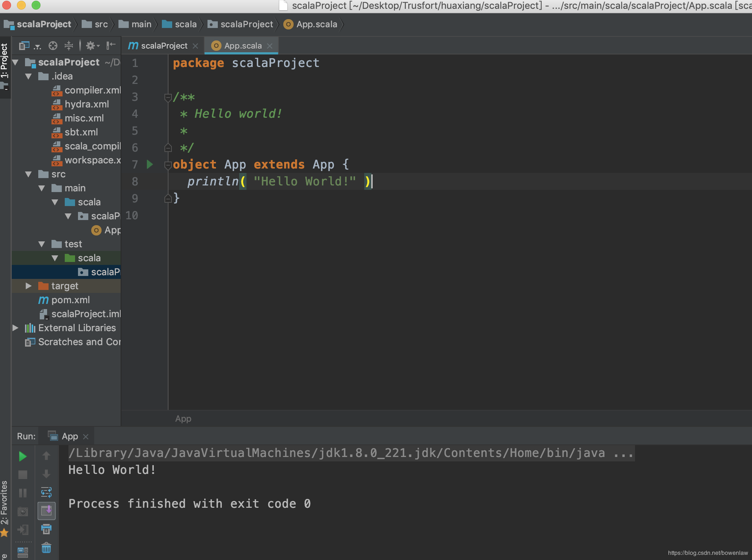Image resolution: width=752 pixels, height=560 pixels.
Task: Click the fold end marker at line 6
Action: 168,148
